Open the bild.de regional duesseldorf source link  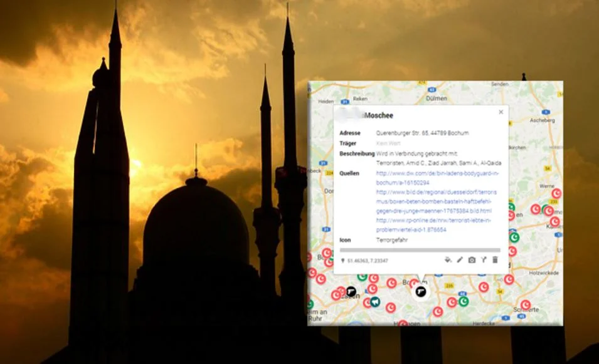point(437,202)
